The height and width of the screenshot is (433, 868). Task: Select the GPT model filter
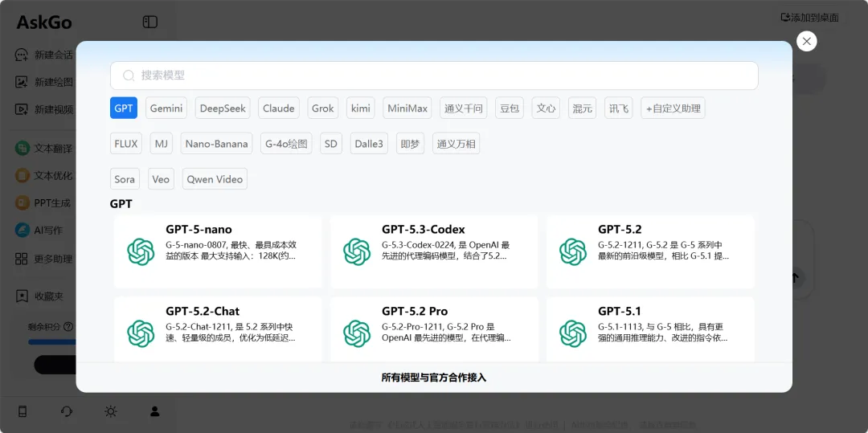pos(124,108)
